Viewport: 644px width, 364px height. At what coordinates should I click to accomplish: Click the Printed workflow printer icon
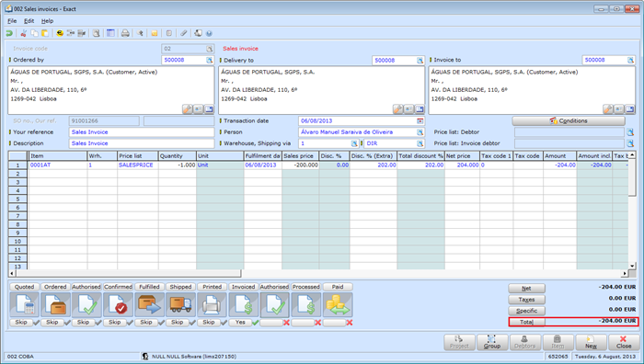pos(212,305)
